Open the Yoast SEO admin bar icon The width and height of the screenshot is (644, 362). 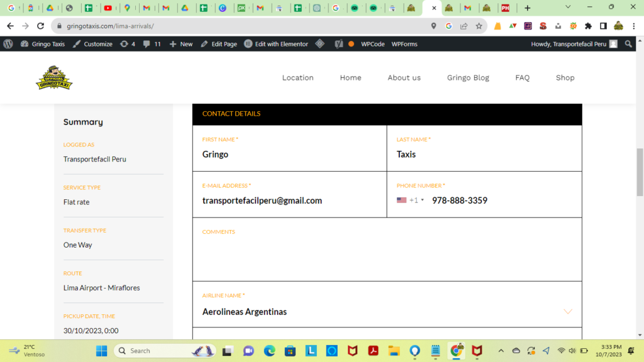(x=338, y=44)
